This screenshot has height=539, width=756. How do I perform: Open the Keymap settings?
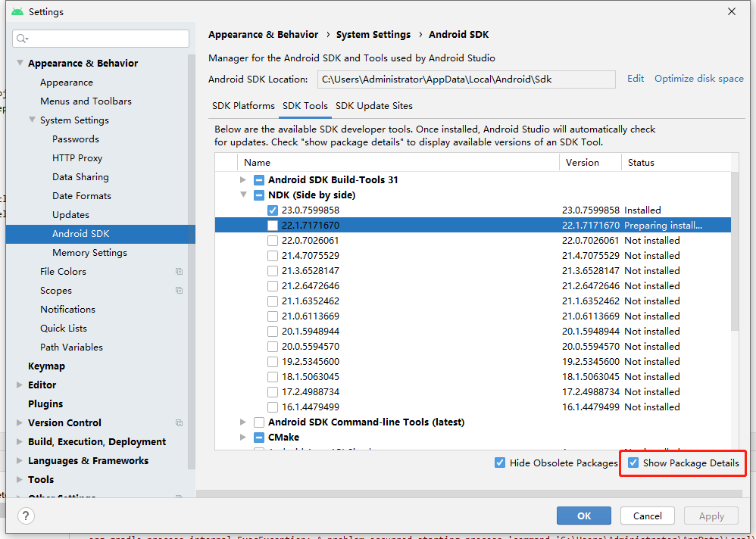click(x=46, y=366)
